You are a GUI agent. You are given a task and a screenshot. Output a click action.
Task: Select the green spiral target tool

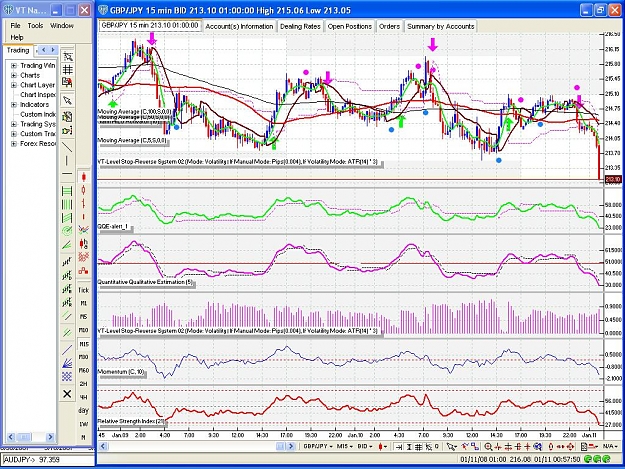tap(67, 230)
